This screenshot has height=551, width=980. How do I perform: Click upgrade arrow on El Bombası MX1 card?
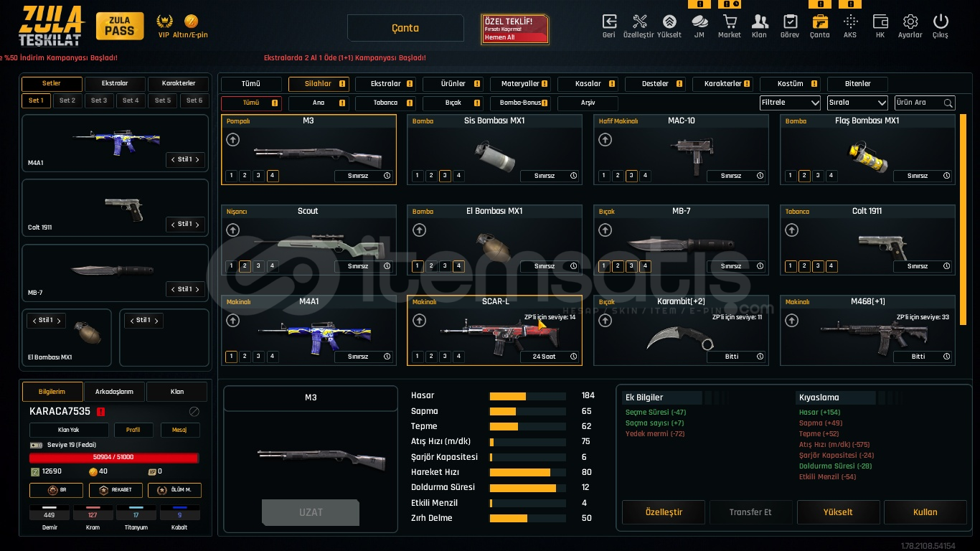(x=419, y=230)
